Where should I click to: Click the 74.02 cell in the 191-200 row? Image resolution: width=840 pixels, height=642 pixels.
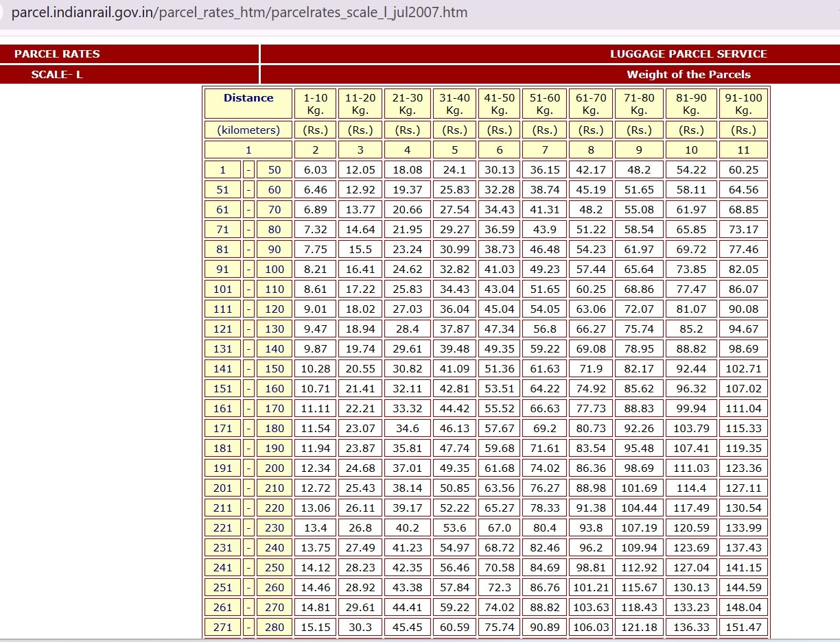(545, 468)
